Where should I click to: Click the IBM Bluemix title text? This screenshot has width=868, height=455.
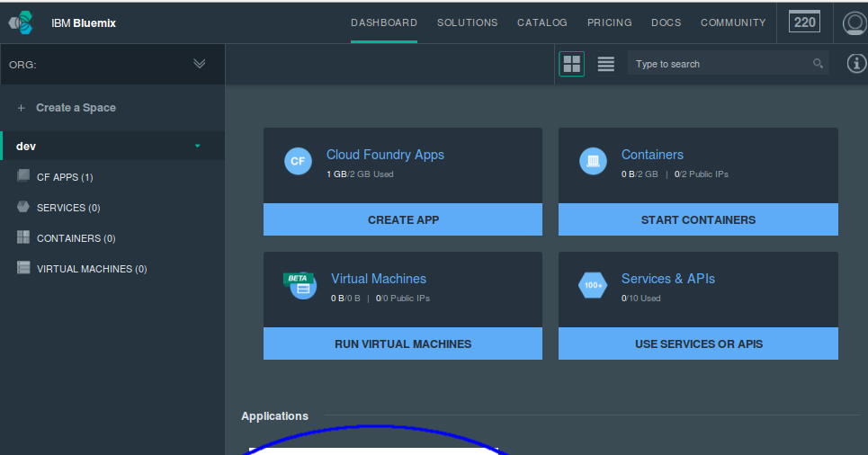(84, 23)
